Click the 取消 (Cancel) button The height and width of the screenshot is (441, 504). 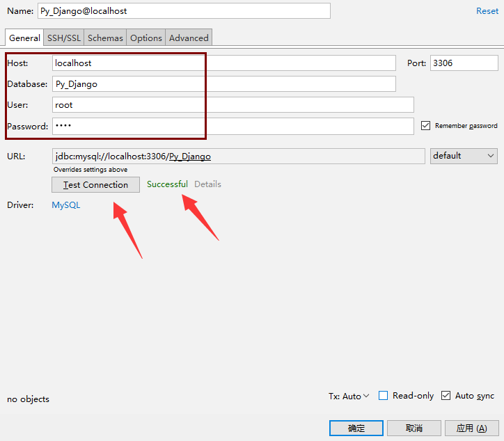tap(414, 428)
